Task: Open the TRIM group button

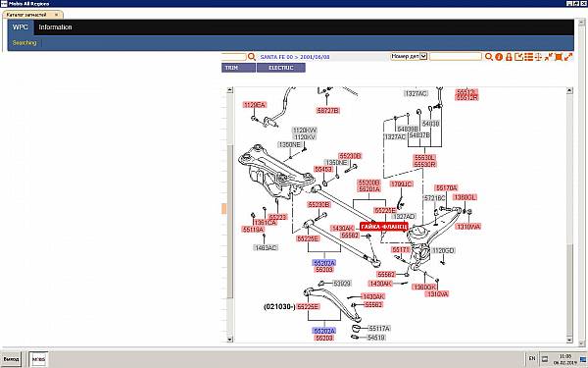Action: [x=238, y=68]
